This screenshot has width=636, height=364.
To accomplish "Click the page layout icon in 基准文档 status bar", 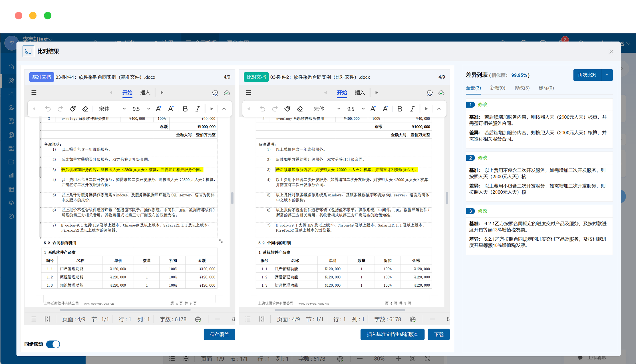I will click(x=47, y=319).
